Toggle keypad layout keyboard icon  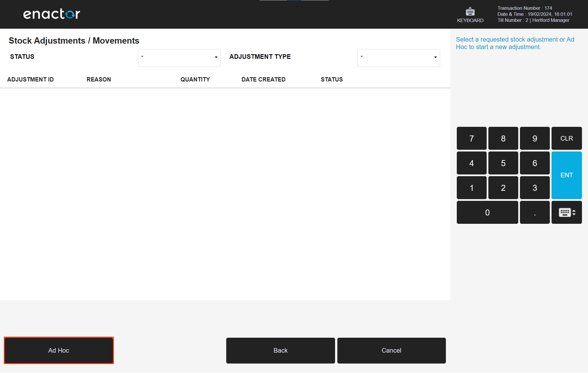[566, 212]
